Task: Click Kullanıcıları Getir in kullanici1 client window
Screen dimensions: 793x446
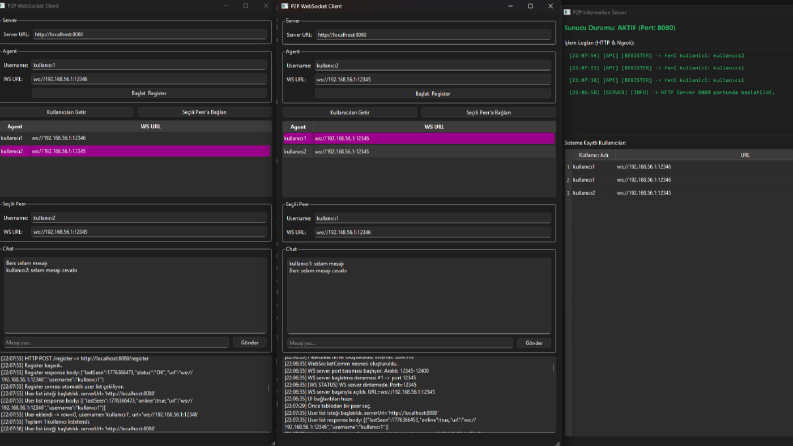Action: pyautogui.click(x=67, y=112)
